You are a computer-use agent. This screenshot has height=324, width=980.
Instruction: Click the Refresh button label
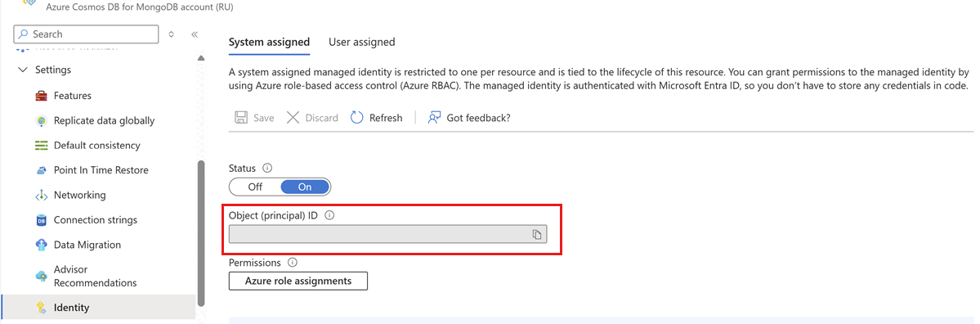[386, 118]
